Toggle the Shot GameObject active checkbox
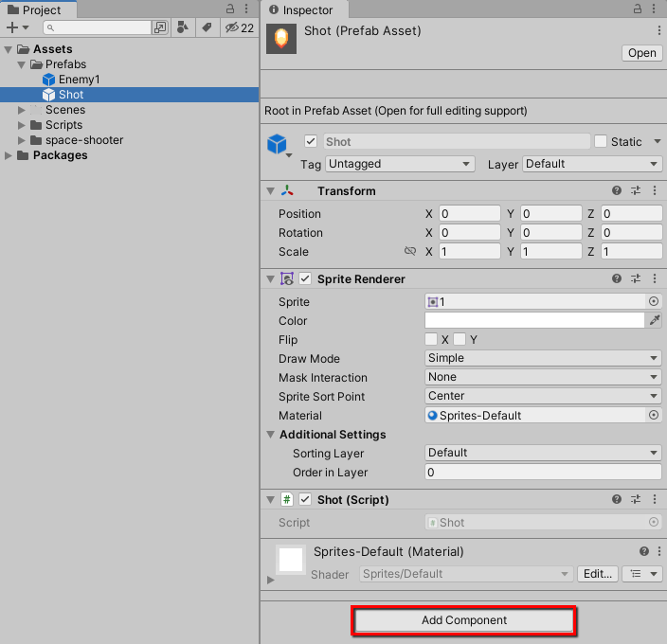This screenshot has width=667, height=644. point(311,141)
